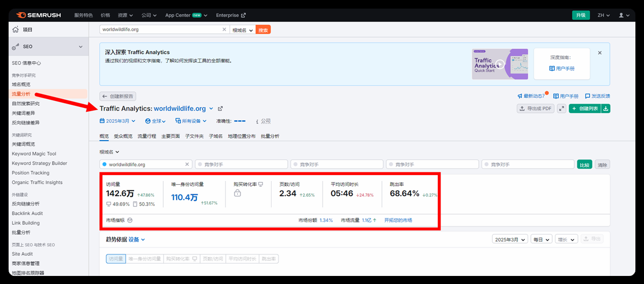Open the 公司 top menu
The width and height of the screenshot is (644, 284).
click(x=149, y=15)
